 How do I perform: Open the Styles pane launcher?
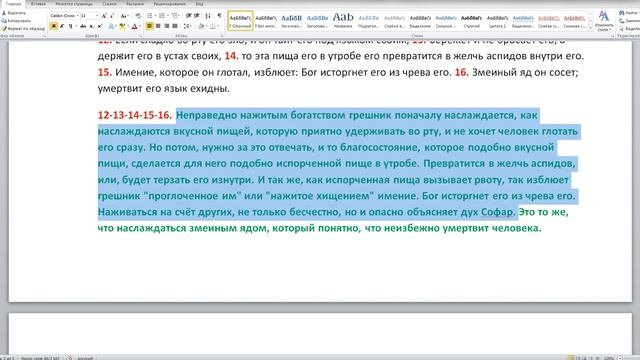click(x=612, y=36)
